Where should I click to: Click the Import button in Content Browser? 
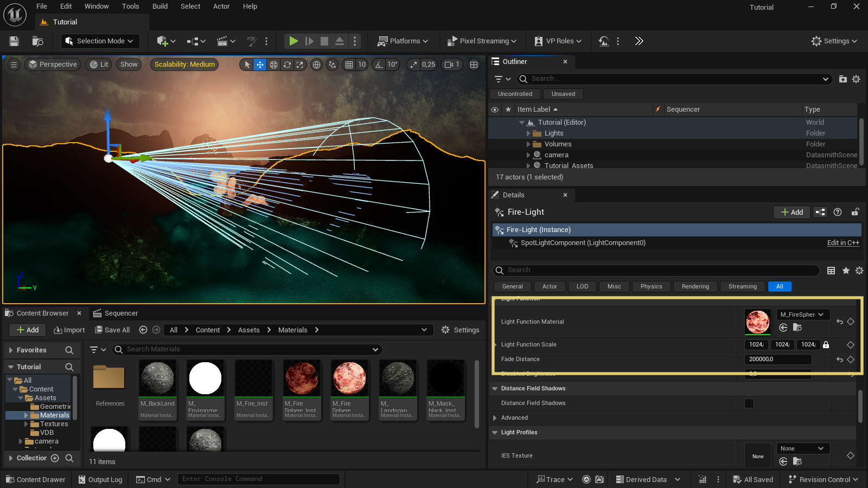pyautogui.click(x=69, y=330)
